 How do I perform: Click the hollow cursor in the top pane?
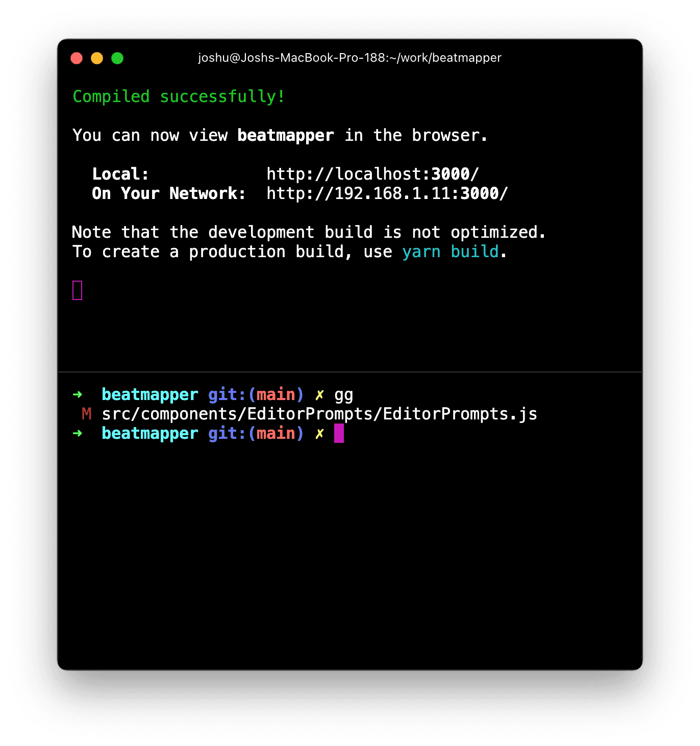point(77,289)
